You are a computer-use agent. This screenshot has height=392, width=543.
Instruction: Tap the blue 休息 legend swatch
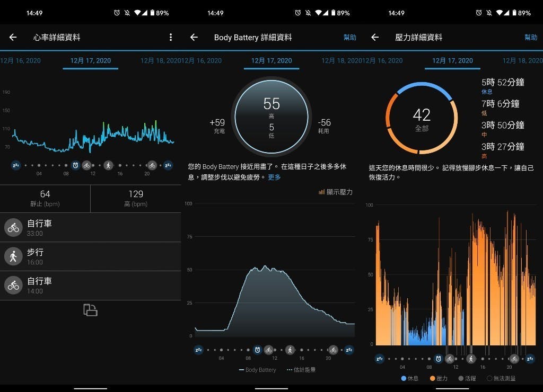click(404, 379)
